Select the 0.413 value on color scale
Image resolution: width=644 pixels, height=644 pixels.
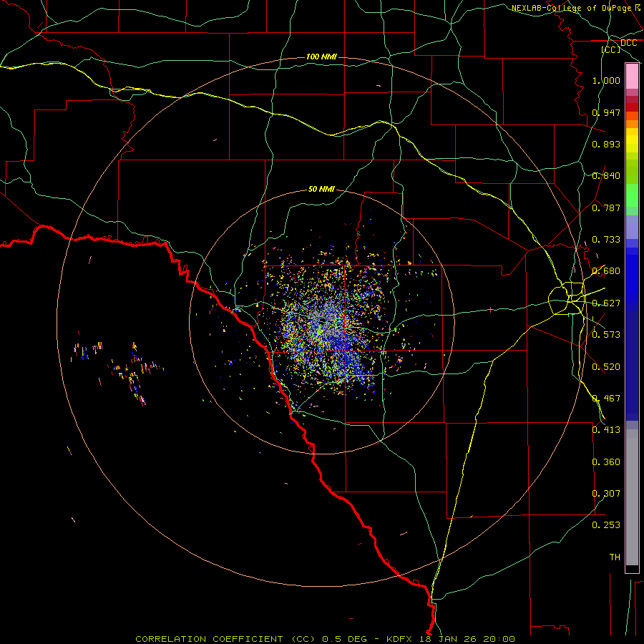pyautogui.click(x=606, y=430)
